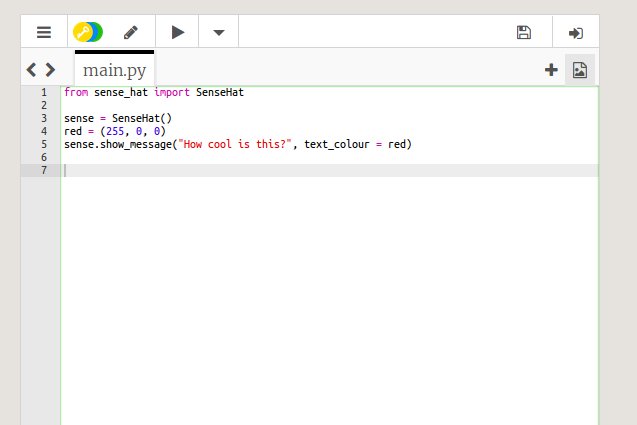Select the pencil edit icon
Screen dimensions: 637x425
point(131,32)
